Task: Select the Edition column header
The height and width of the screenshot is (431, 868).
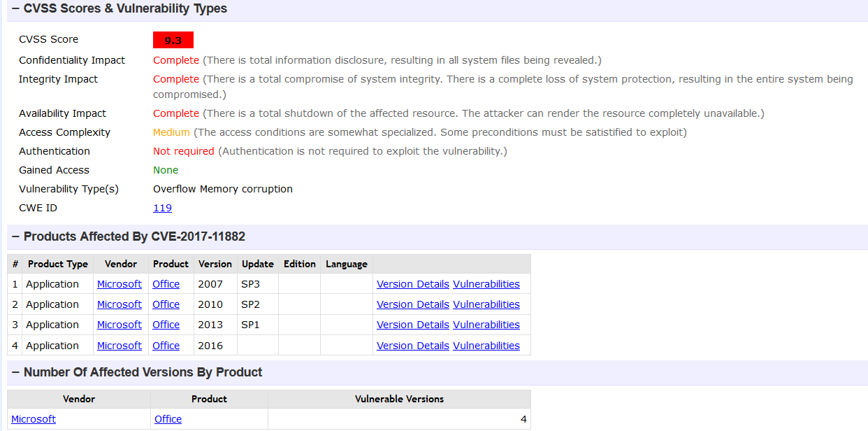Action: point(300,264)
